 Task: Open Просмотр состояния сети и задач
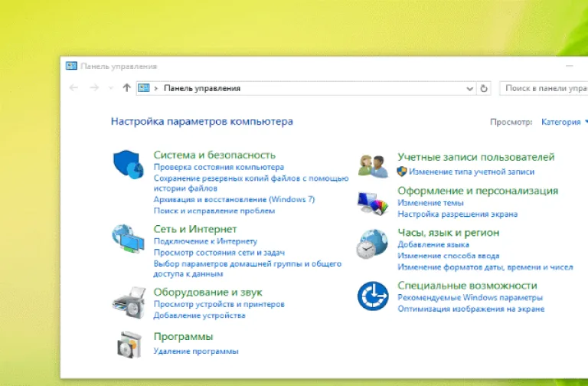pos(219,253)
